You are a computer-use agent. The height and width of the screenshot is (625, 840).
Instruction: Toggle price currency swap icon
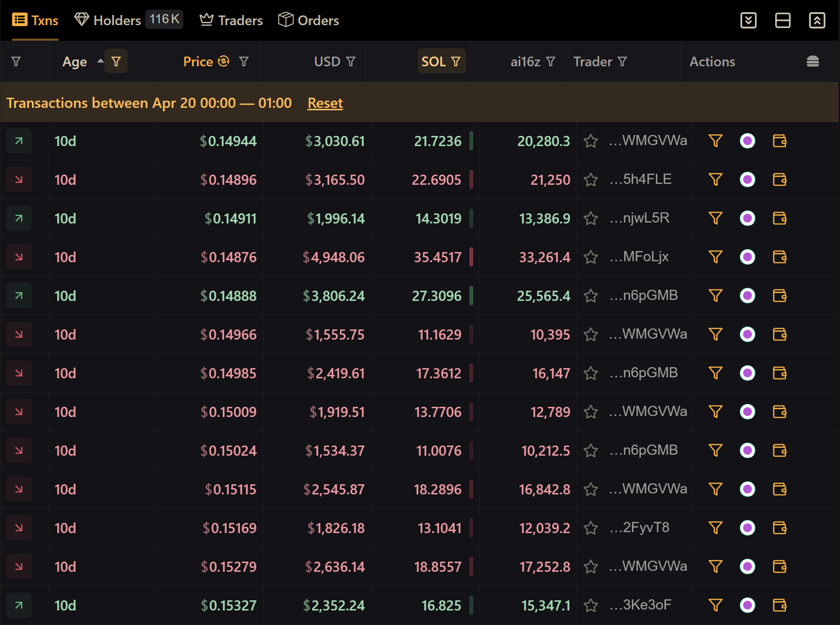(224, 61)
